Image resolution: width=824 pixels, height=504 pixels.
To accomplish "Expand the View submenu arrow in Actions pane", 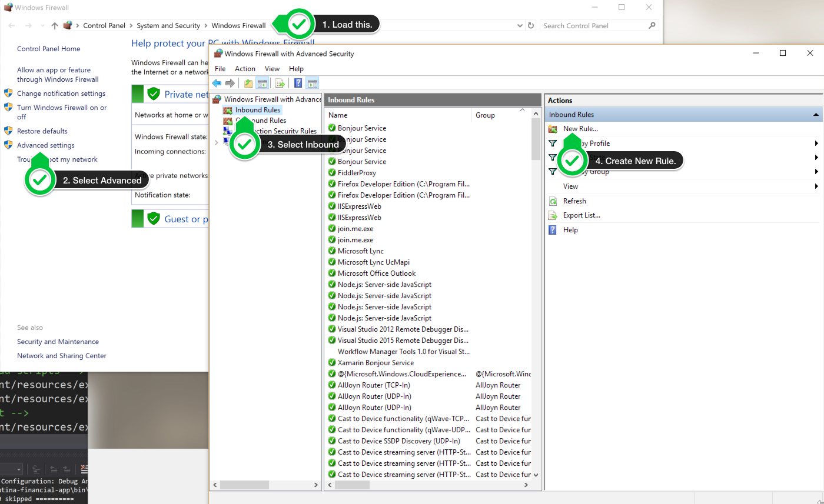I will point(816,186).
